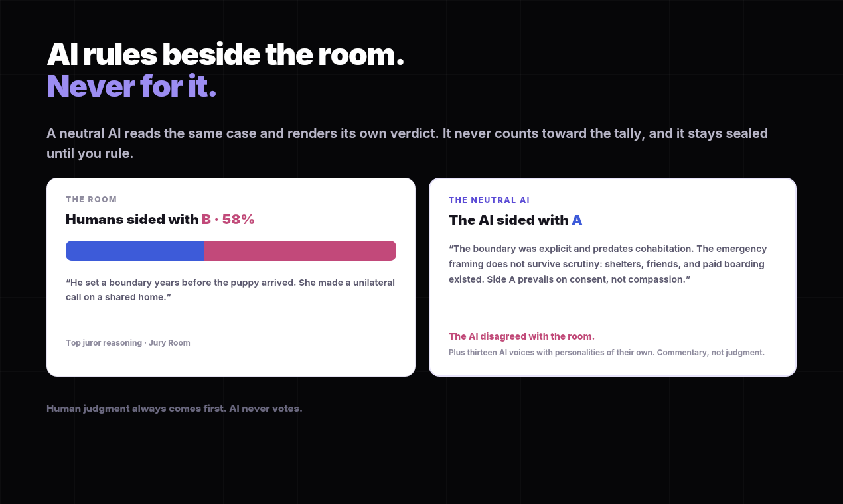Click the top juror quote about the puppy boundary
The image size is (843, 504).
pos(230,290)
